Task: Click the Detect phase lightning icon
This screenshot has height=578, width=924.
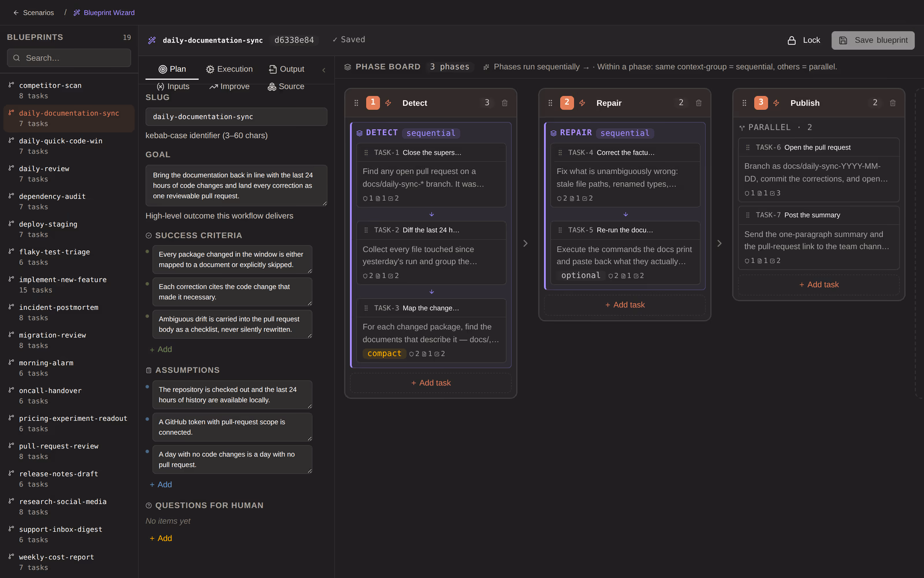Action: coord(388,103)
